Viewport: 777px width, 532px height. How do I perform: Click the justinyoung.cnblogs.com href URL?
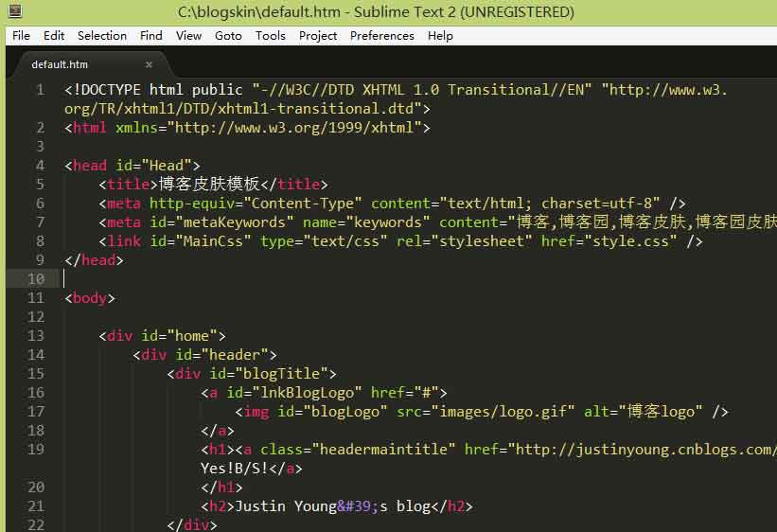pos(646,450)
